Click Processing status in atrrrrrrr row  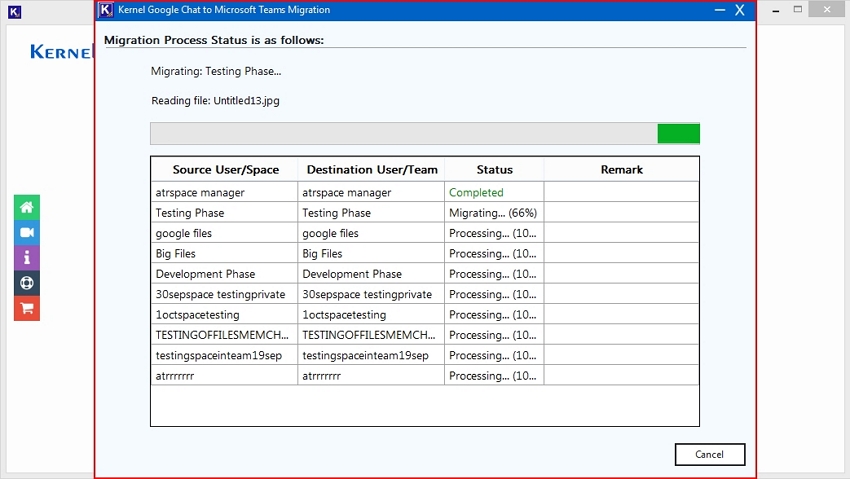(x=494, y=376)
